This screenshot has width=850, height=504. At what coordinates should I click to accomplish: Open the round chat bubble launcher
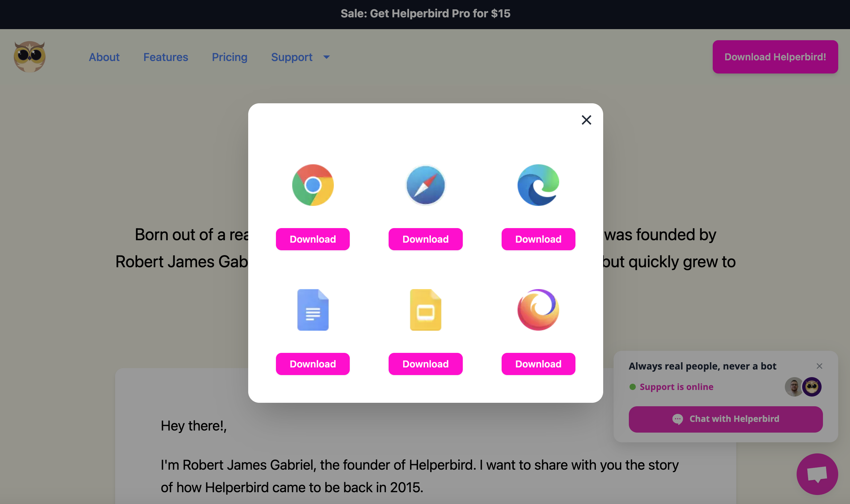tap(817, 474)
